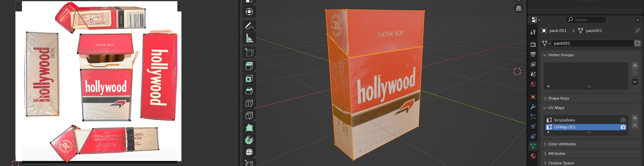644x166 pixels.
Task: Open the Modifiers properties tab
Action: [x=533, y=107]
